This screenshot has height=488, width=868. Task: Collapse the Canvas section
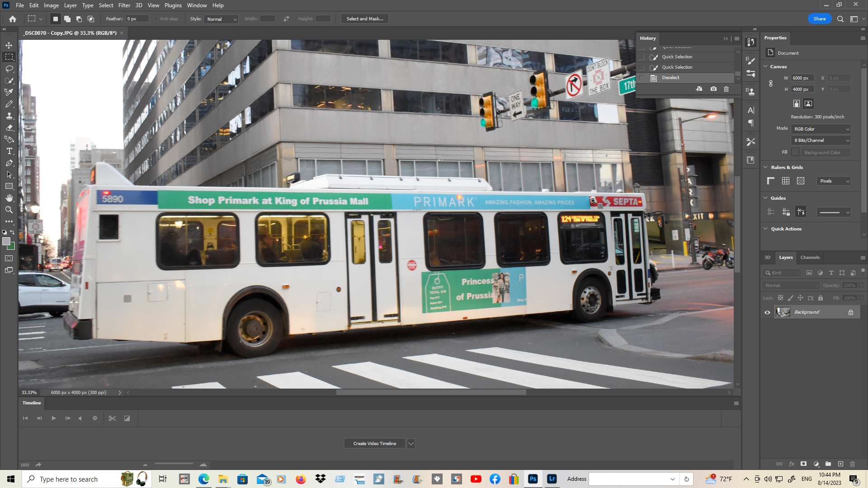pos(765,66)
